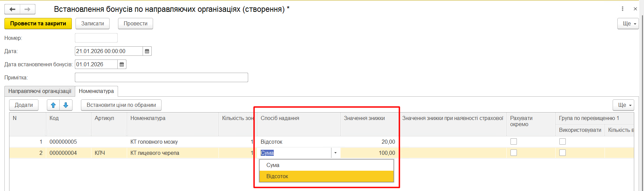Screen dimensions: 644x191
Task: Click into the Примітка text field
Action: 161,77
